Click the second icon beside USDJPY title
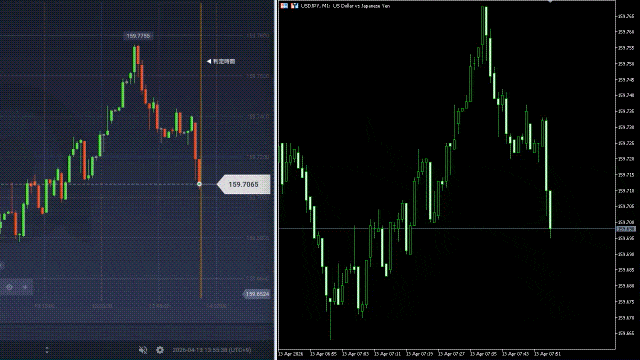The height and width of the screenshot is (360, 640). point(294,6)
